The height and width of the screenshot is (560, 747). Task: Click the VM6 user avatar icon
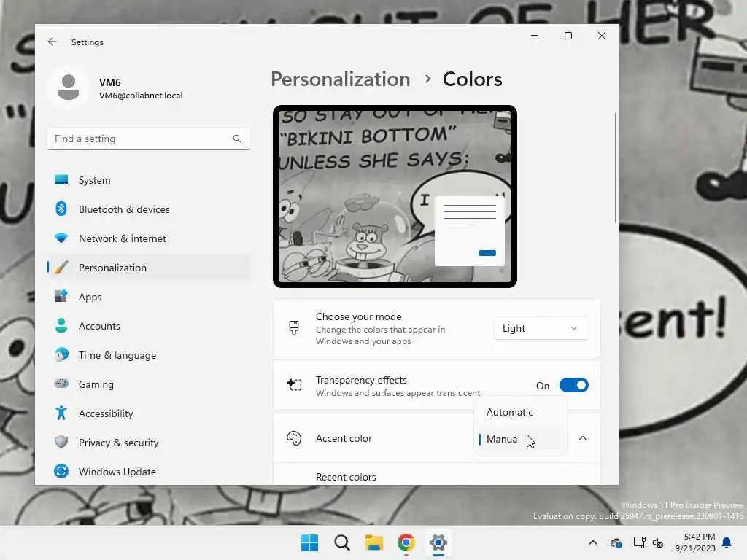(69, 87)
